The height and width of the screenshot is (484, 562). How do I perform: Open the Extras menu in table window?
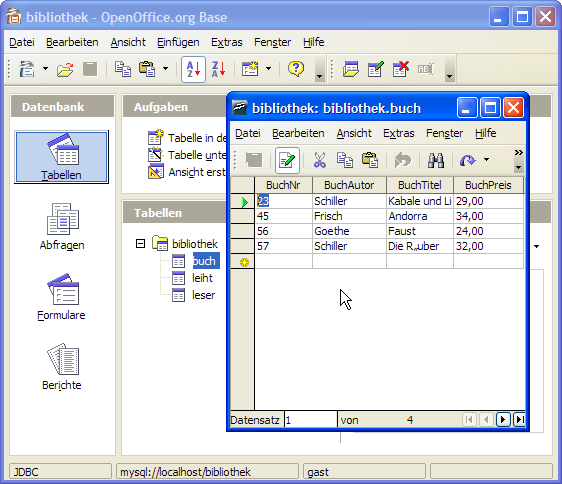coord(399,133)
